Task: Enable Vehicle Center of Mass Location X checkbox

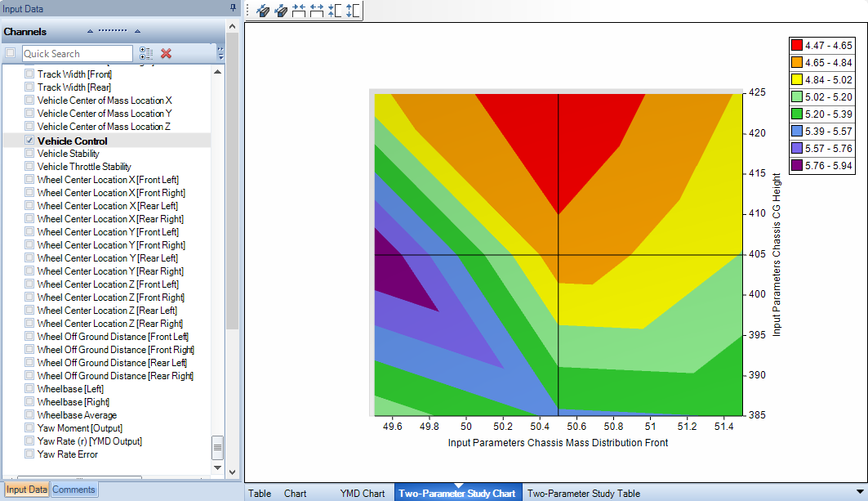Action: click(29, 100)
